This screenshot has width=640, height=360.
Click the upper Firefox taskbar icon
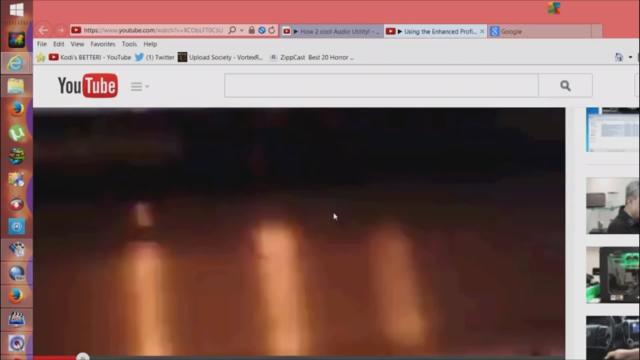tap(16, 109)
